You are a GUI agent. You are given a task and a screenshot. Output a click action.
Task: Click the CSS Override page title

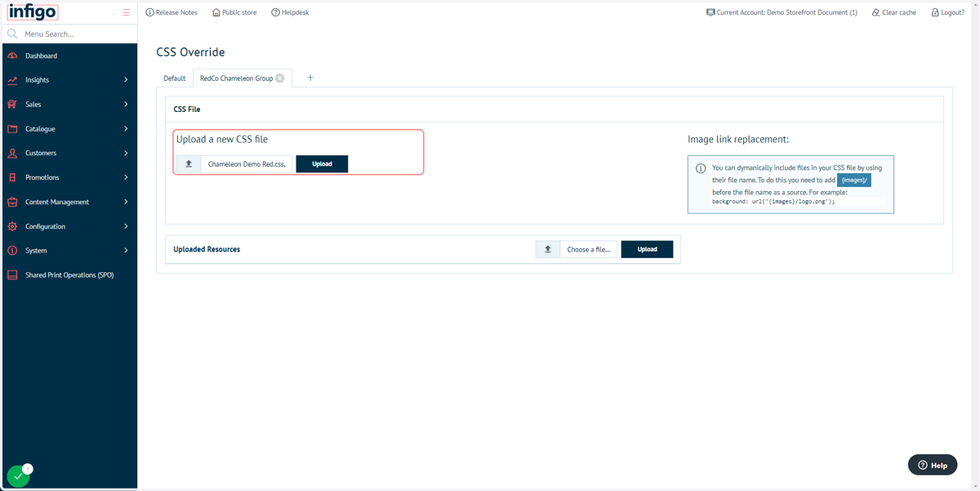pyautogui.click(x=190, y=52)
